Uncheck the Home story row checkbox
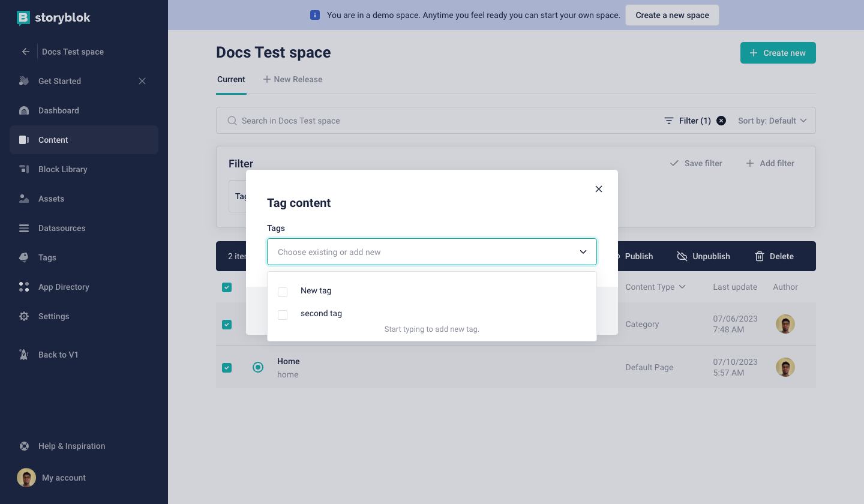The height and width of the screenshot is (504, 864). click(227, 367)
